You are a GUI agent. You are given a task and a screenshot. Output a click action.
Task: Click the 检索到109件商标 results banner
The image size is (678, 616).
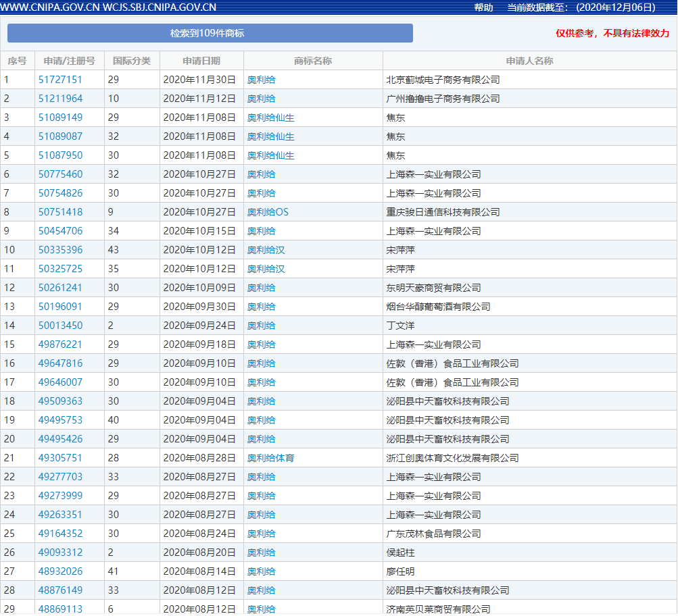210,32
